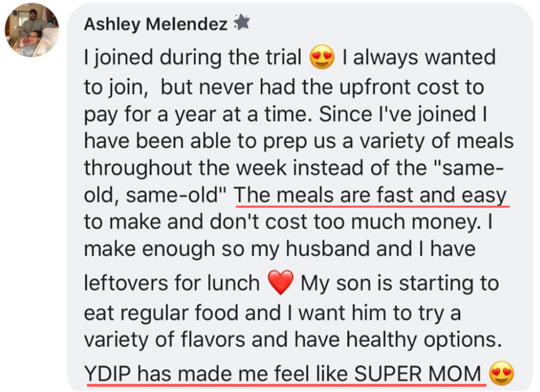Click the star badge beside the commenter name
The height and width of the screenshot is (392, 540).
[x=242, y=23]
